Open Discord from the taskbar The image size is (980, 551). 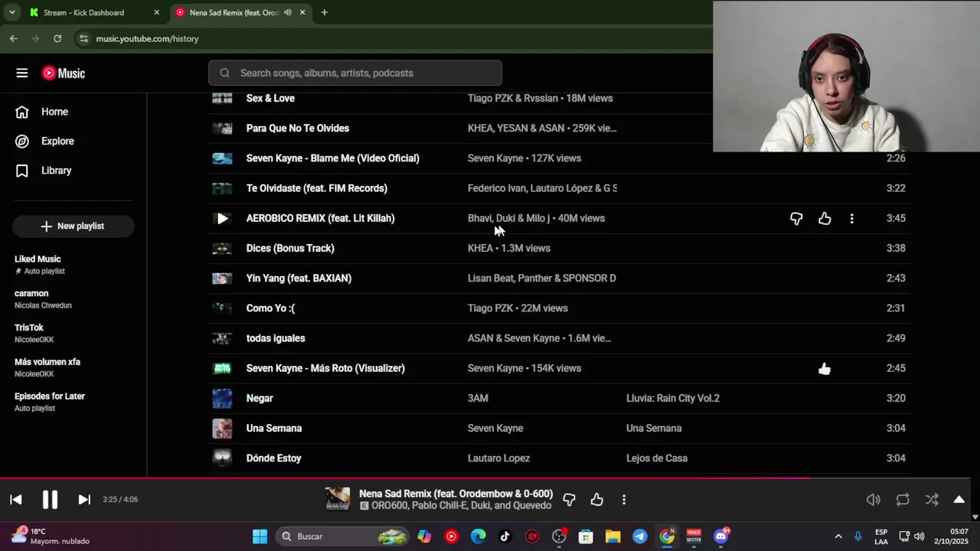(x=721, y=536)
